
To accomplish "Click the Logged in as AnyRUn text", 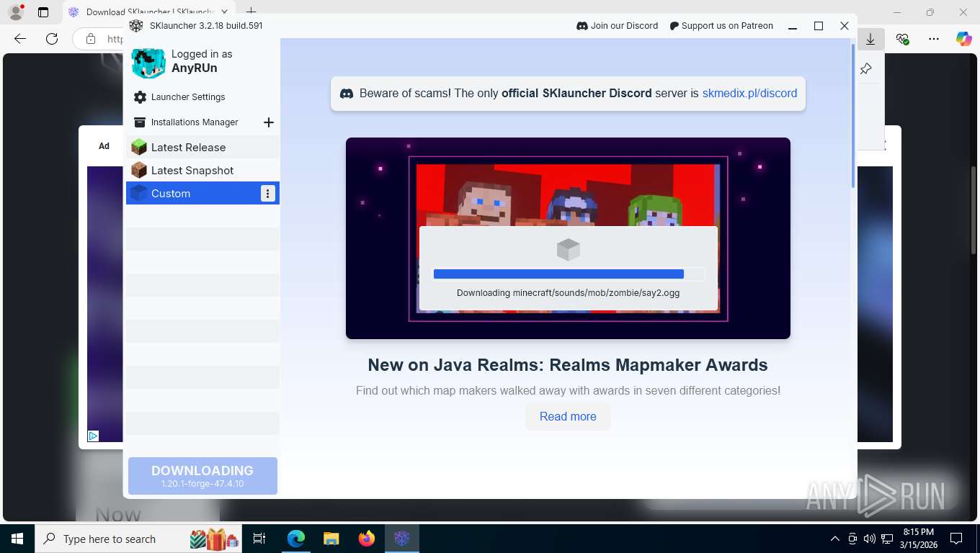I will (202, 61).
